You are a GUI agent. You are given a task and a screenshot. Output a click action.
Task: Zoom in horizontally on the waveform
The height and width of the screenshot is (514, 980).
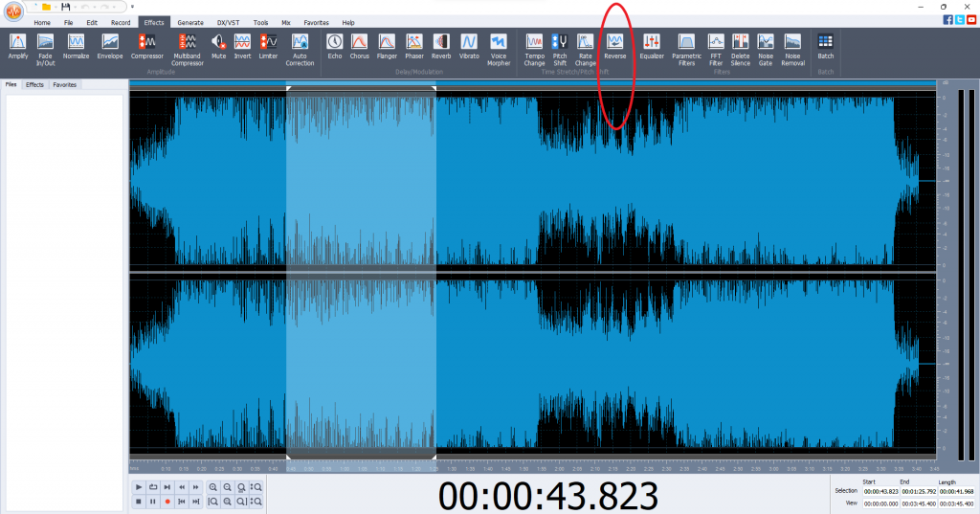coord(213,487)
